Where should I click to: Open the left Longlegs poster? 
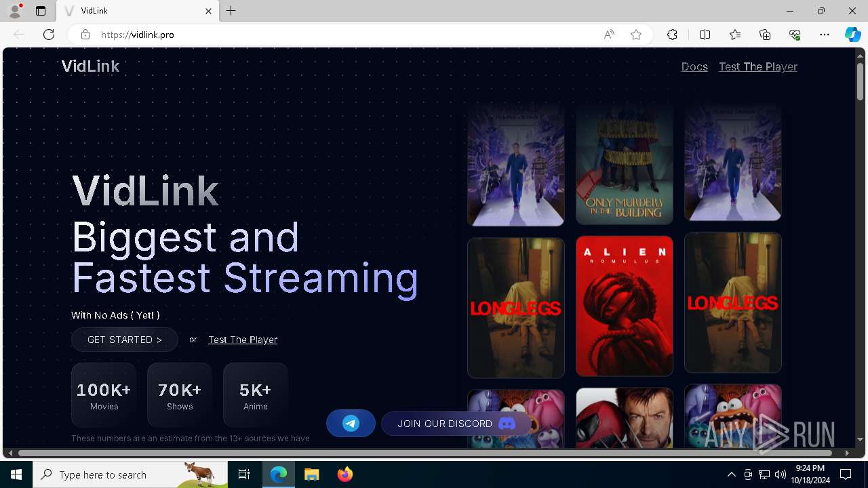(x=516, y=308)
